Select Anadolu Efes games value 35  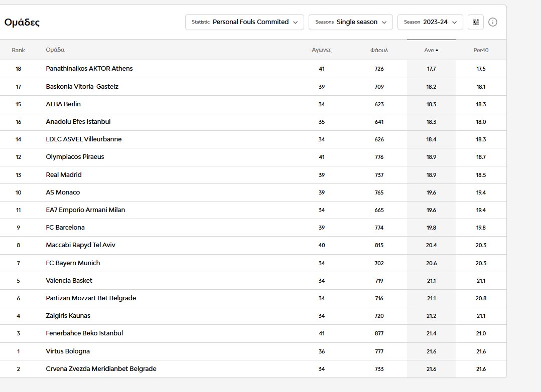click(x=322, y=122)
